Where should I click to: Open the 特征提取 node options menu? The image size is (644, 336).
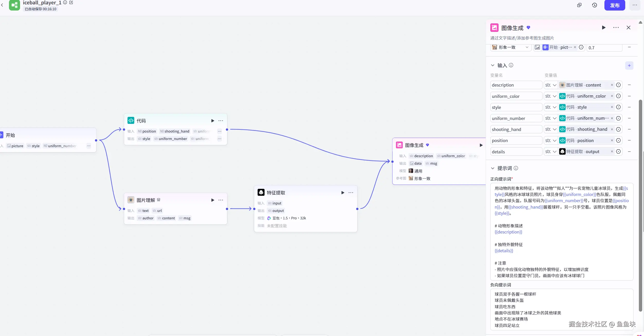pyautogui.click(x=351, y=193)
